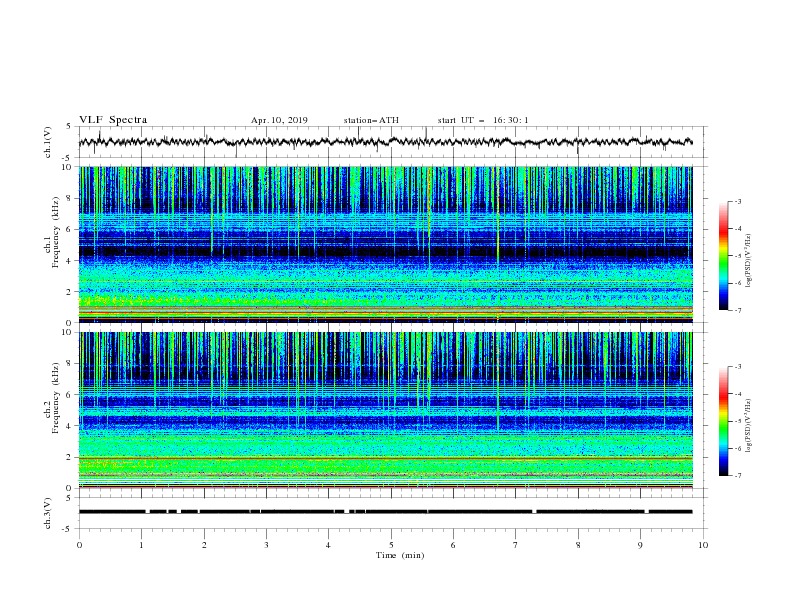Click the ch.1 waveform trace
The width and height of the screenshot is (792, 612).
385,142
